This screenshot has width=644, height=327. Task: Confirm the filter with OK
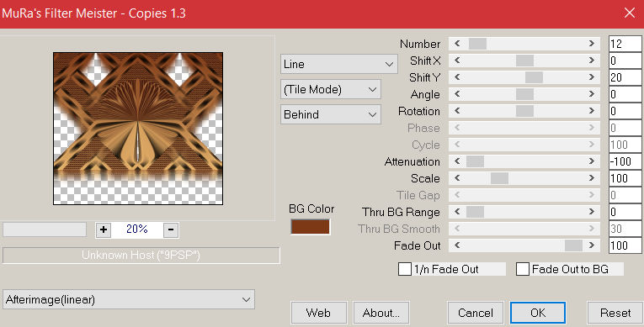point(538,313)
